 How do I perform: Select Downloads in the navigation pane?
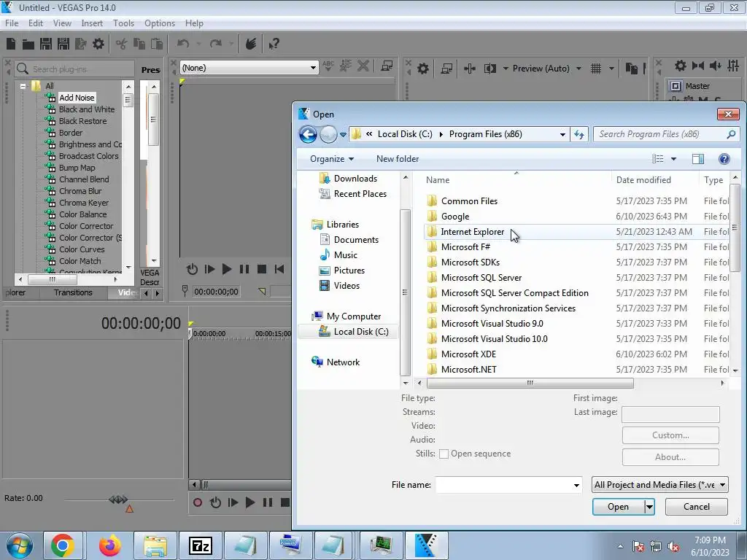point(355,179)
